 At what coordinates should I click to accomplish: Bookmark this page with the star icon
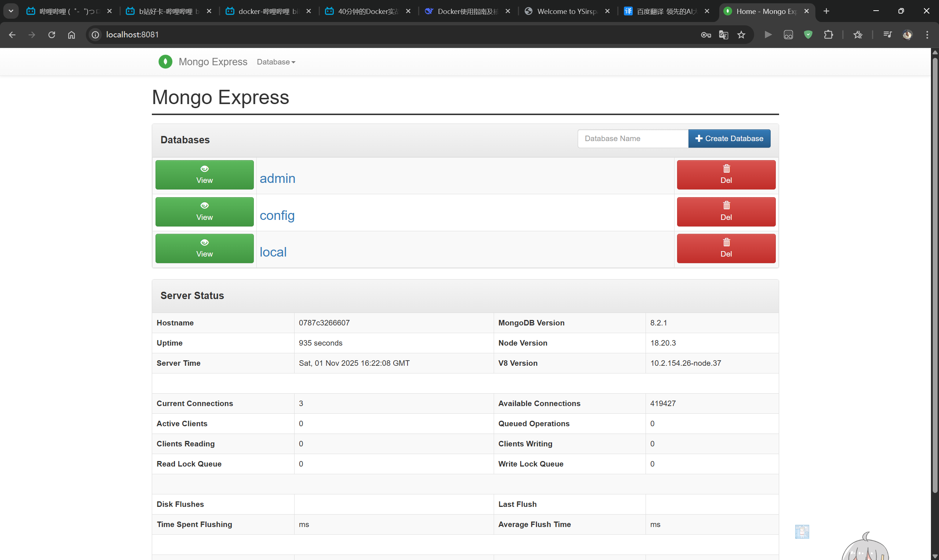[x=741, y=35]
